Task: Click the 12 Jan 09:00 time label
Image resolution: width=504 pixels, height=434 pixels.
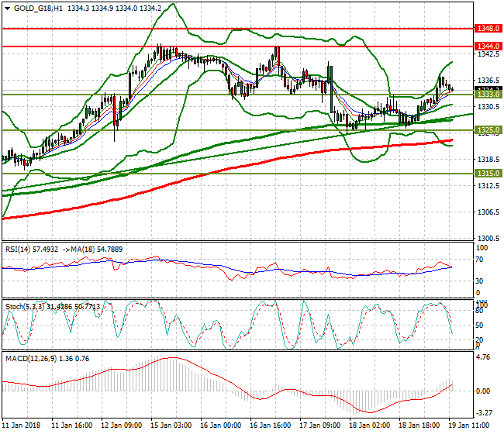Action: click(122, 425)
